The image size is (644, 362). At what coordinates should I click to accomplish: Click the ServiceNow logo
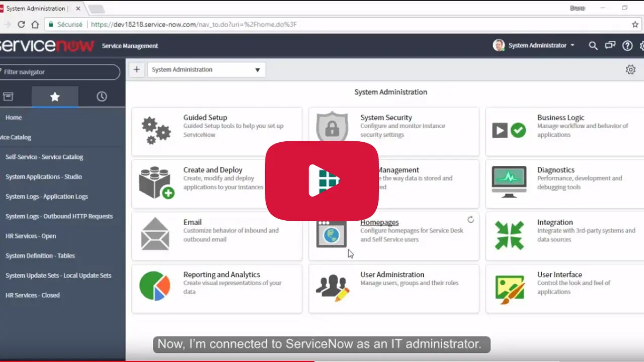(46, 46)
